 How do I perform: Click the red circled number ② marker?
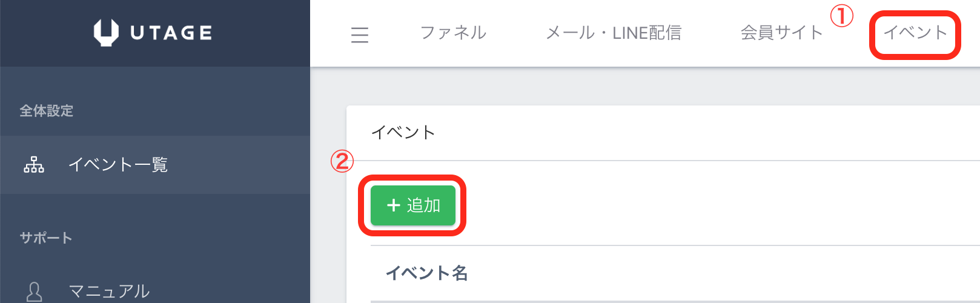coord(342,161)
